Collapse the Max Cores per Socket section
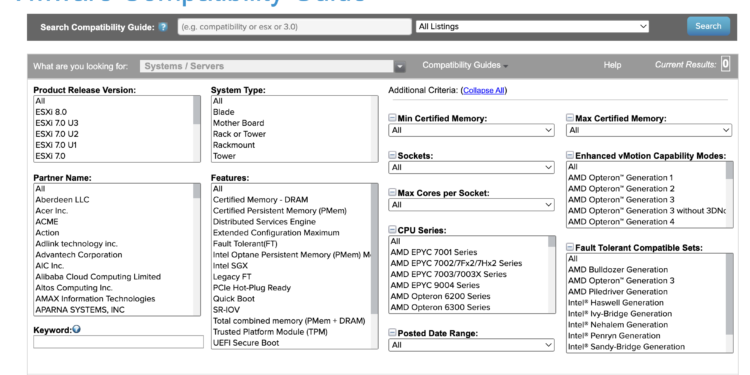This screenshot has width=750, height=375. point(392,192)
